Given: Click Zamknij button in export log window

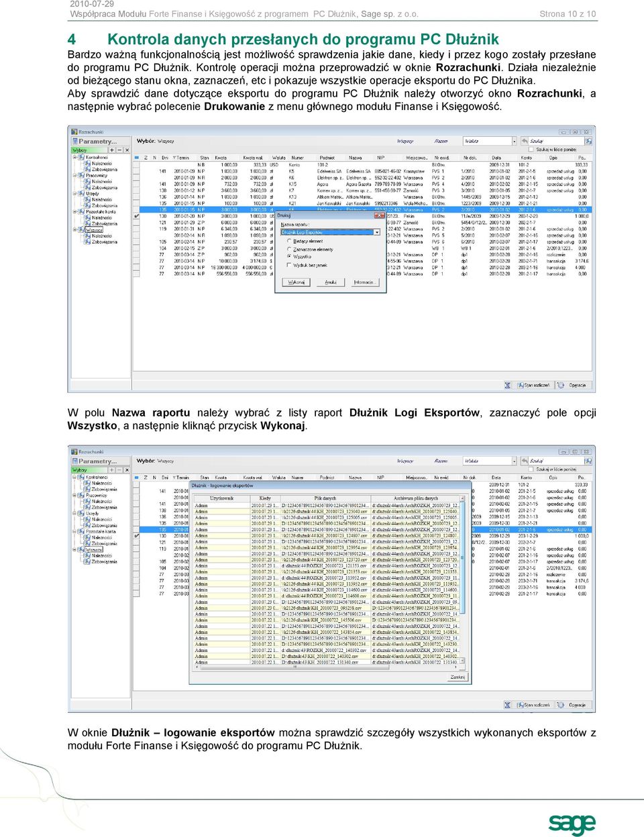Looking at the screenshot, I should (x=458, y=677).
